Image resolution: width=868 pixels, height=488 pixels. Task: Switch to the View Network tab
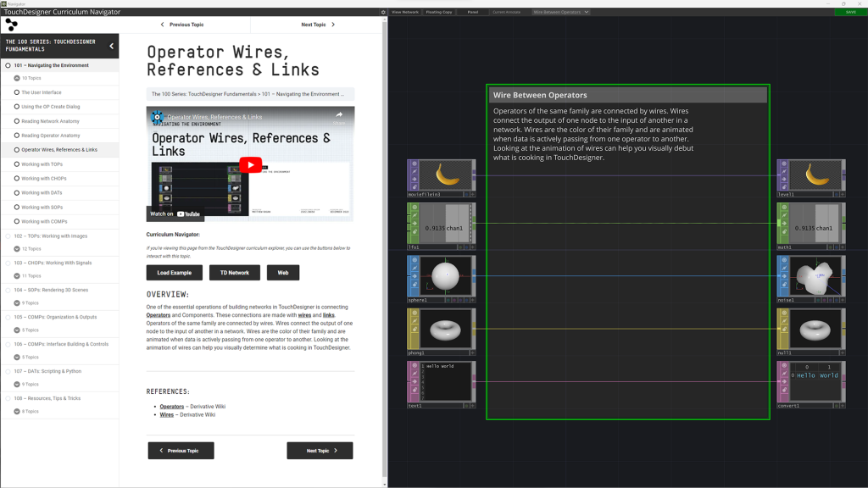click(405, 12)
